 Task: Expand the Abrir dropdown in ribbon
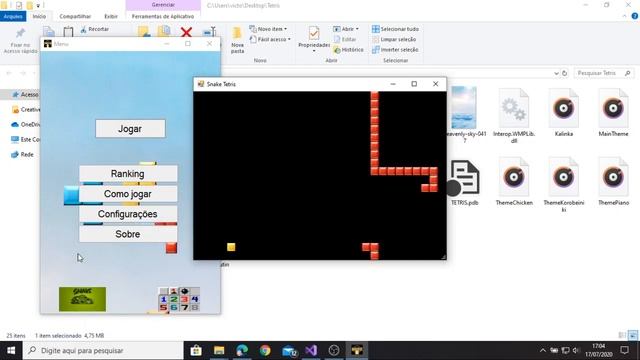point(346,29)
